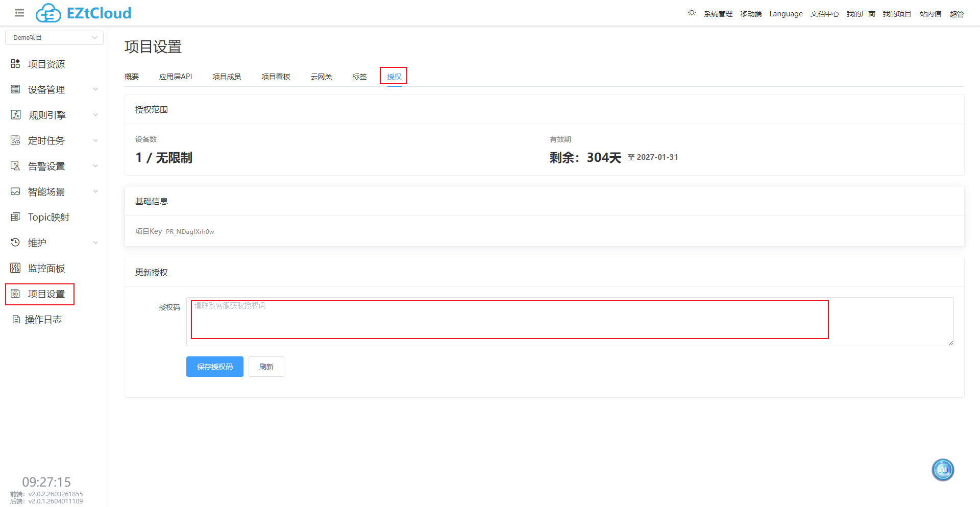
Task: Click the 刷新 refresh button
Action: pos(266,366)
